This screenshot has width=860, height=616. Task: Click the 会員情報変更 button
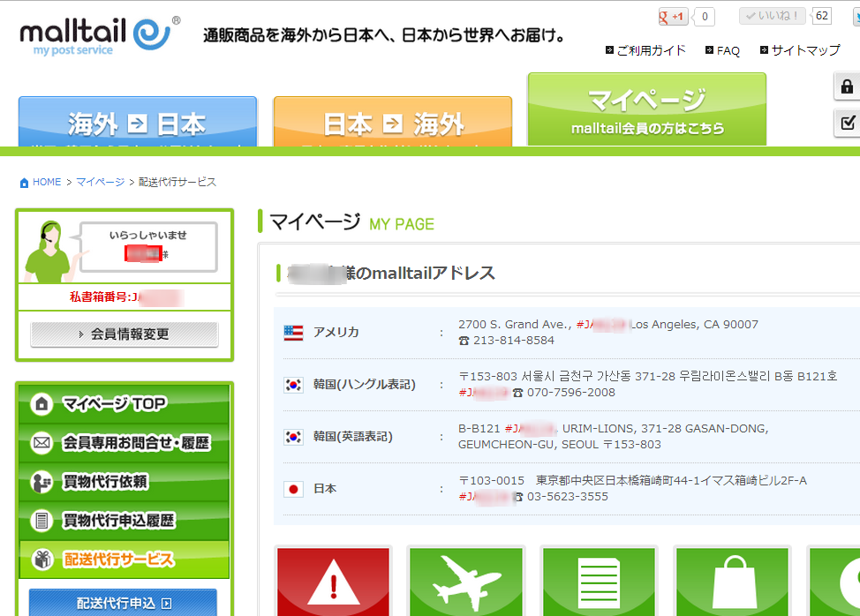click(124, 334)
